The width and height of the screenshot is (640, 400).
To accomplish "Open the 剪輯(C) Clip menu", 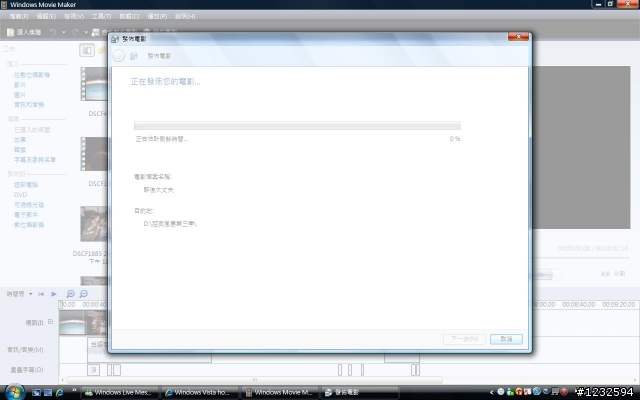I will pos(129,16).
